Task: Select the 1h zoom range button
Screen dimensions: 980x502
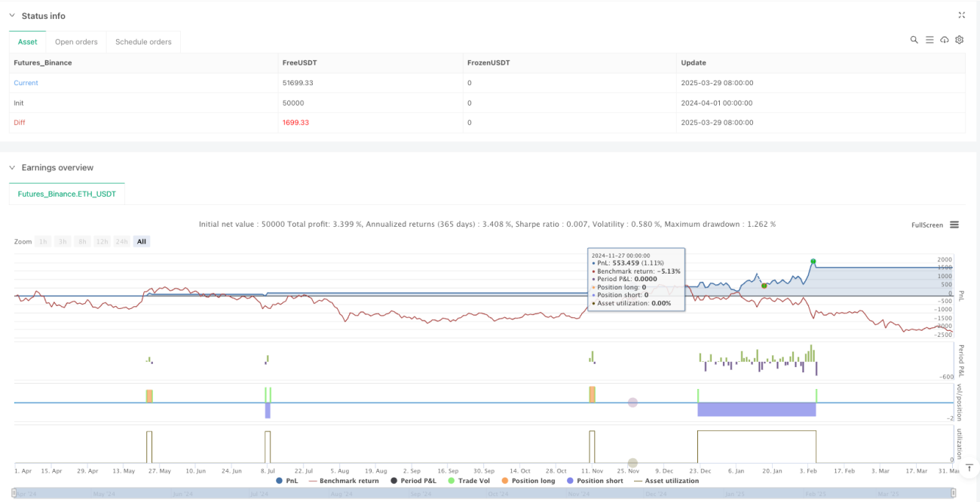Action: (x=44, y=241)
